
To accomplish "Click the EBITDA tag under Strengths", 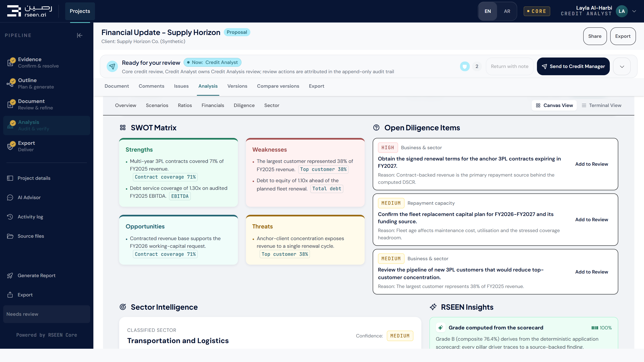I will point(180,196).
